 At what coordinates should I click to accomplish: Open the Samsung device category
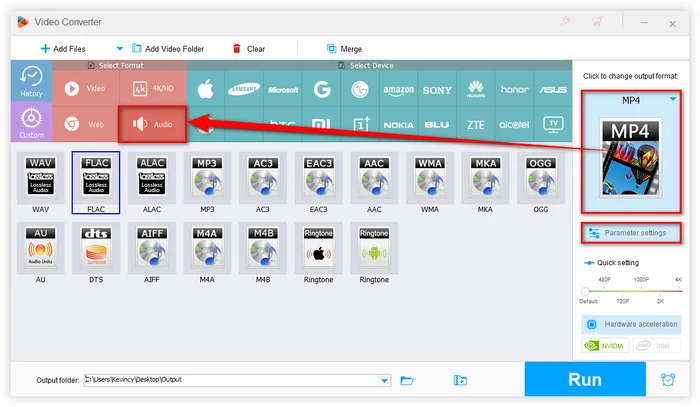[244, 89]
